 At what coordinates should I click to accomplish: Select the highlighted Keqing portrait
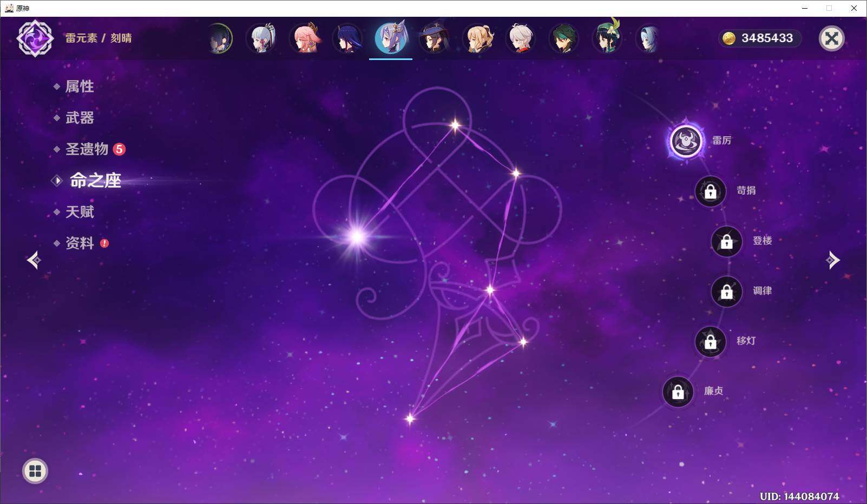pyautogui.click(x=391, y=38)
